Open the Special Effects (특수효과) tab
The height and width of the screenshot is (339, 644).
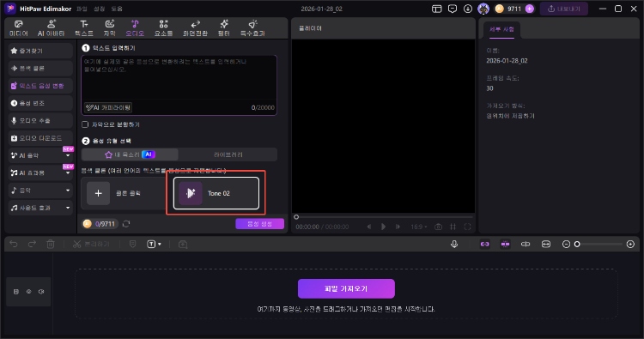tap(252, 28)
